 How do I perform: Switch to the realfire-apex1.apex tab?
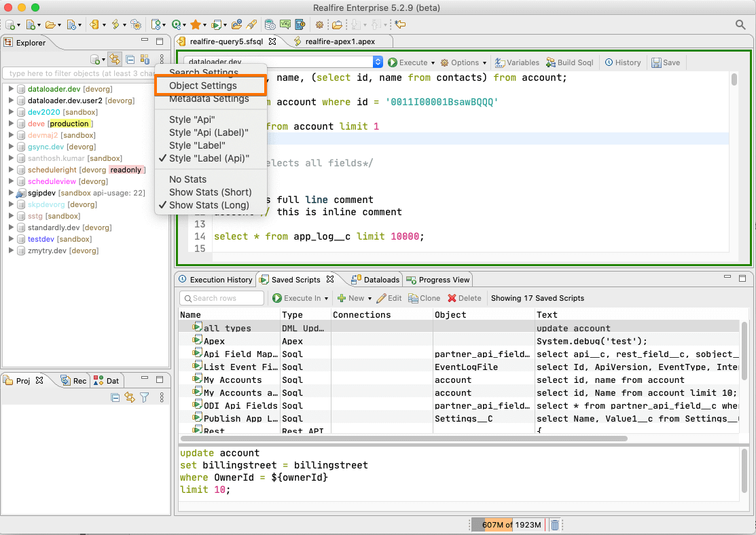point(340,41)
